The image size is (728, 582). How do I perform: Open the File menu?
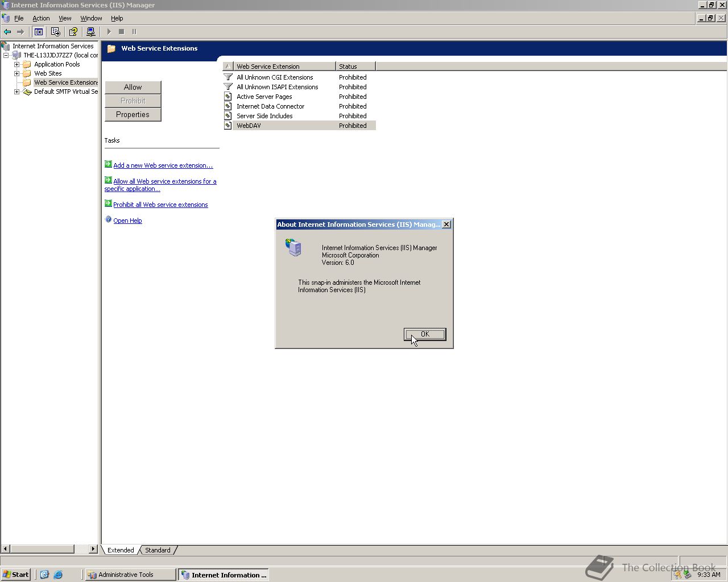(19, 18)
